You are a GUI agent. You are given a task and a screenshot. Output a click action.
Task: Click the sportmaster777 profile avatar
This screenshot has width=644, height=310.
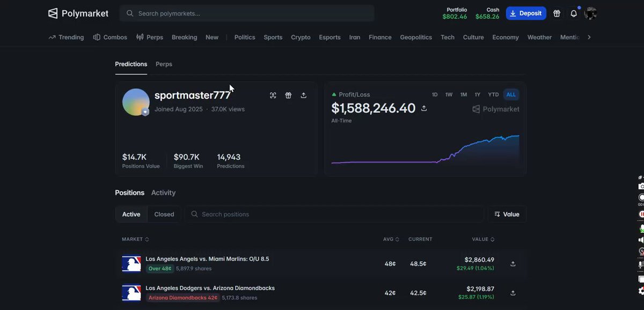pos(136,102)
